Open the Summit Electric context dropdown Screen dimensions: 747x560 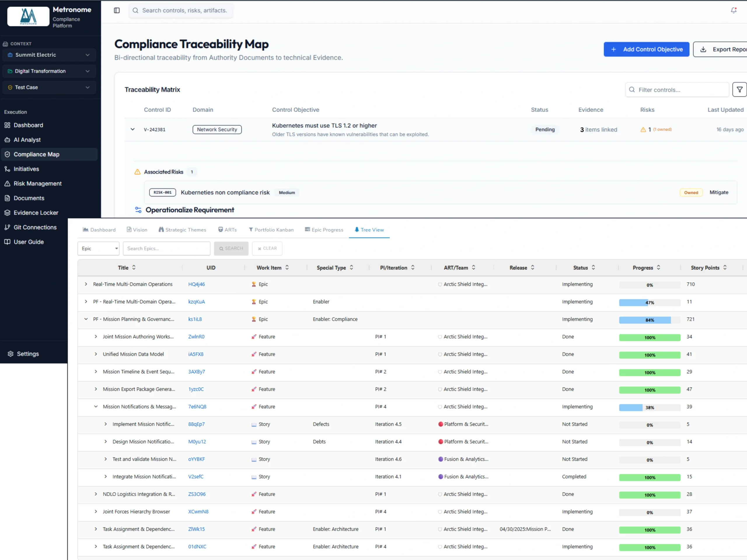coord(49,55)
